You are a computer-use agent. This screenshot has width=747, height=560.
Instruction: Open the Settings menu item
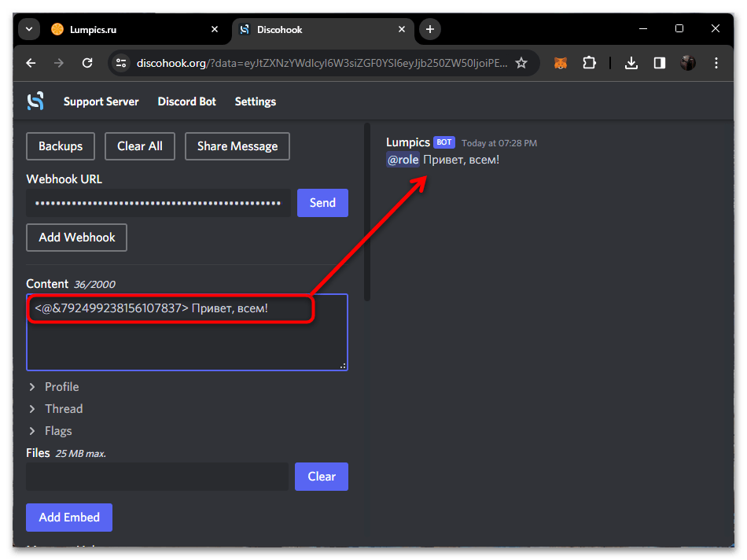[256, 101]
